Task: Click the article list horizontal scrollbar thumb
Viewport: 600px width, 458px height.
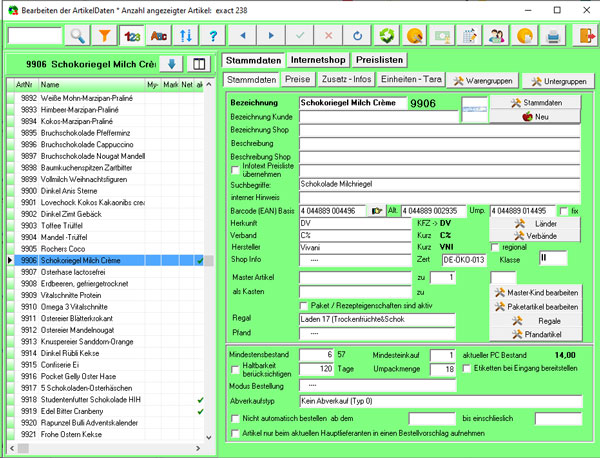Action: click(x=23, y=448)
